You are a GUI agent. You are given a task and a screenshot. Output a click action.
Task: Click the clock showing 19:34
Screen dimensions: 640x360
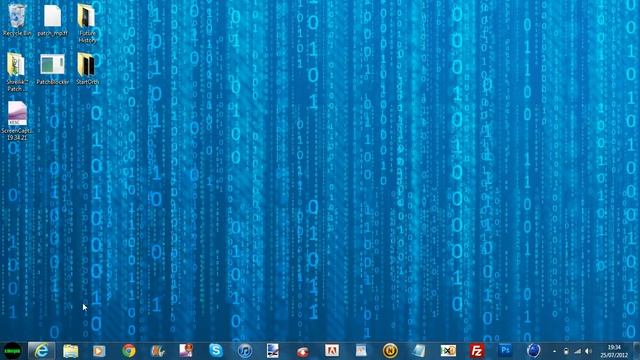coord(614,351)
